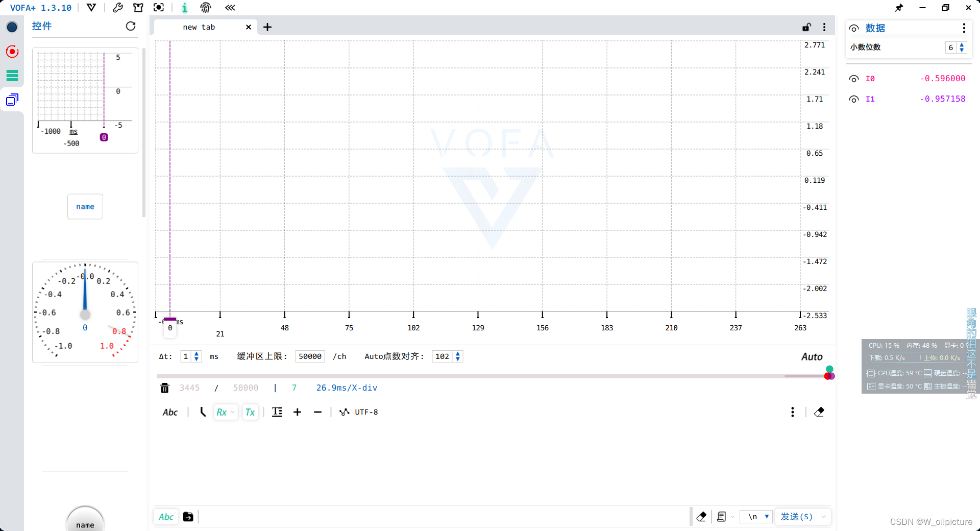980x531 pixels.
Task: Expand the Rx dropdown chevron
Action: click(233, 412)
